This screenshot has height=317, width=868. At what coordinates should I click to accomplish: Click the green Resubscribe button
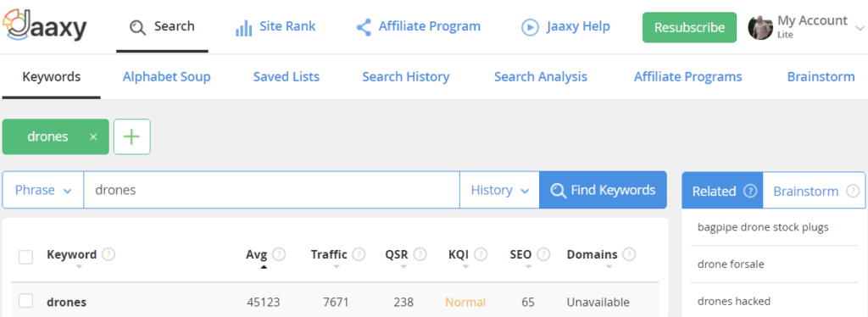pos(689,27)
